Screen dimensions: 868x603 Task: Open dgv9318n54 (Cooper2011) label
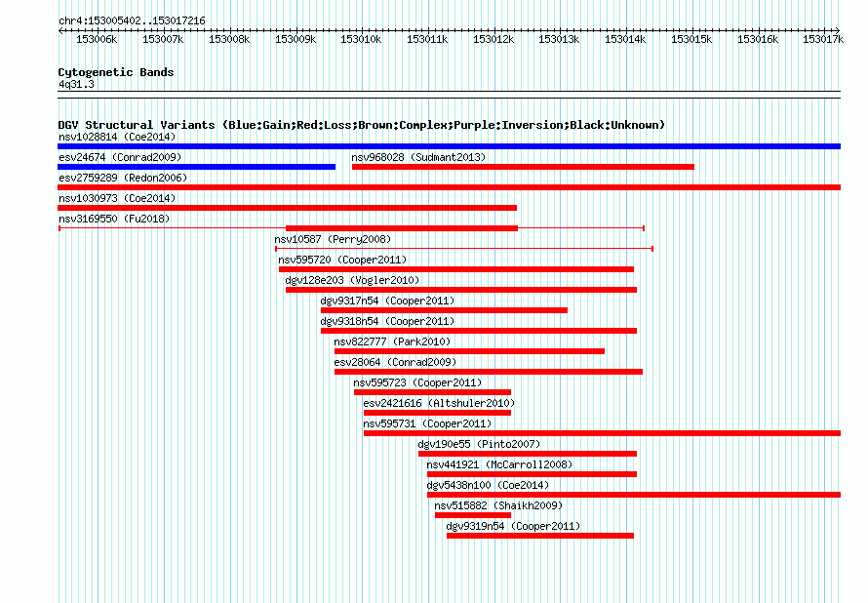point(387,321)
